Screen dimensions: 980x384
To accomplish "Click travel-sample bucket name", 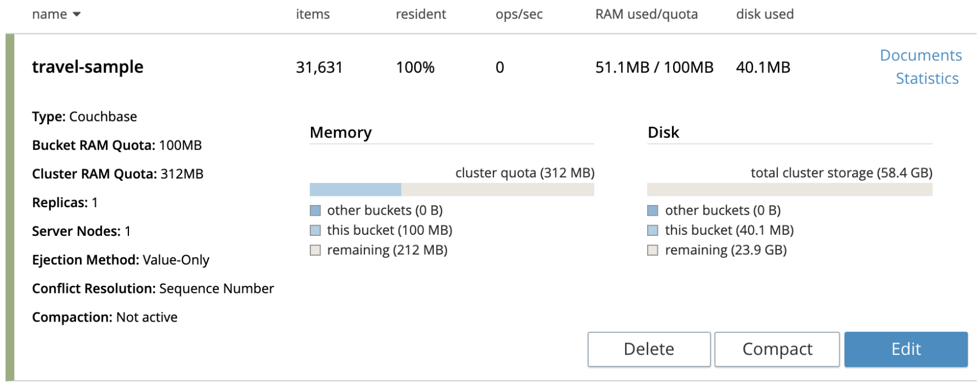I will 87,67.
